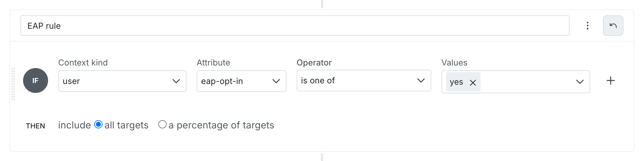The image size is (644, 161).
Task: Click the undo rule changes icon
Action: (x=613, y=26)
